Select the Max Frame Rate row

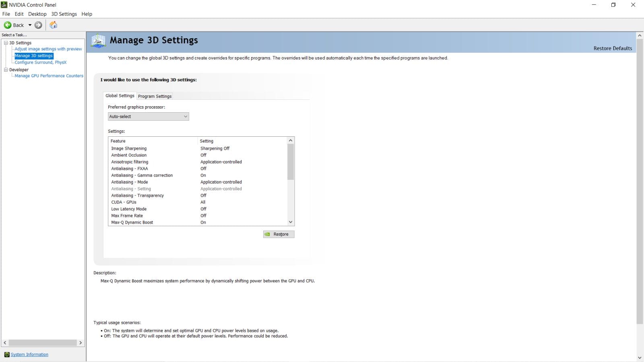coord(198,216)
